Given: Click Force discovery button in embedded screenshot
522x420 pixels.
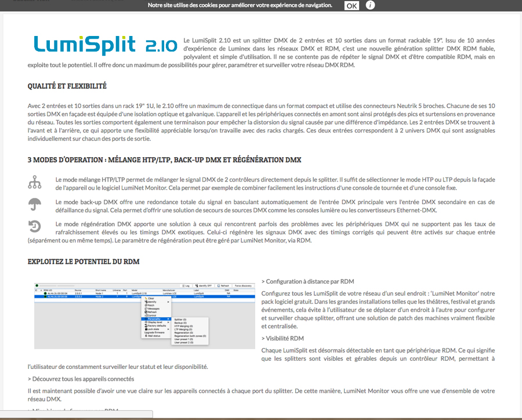Looking at the screenshot, I should (243, 286).
